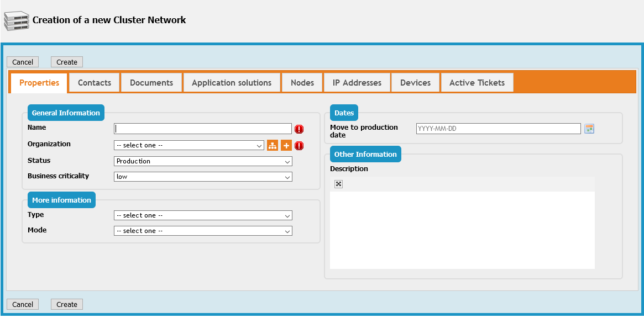
Task: Expand the Organization dropdown
Action: click(189, 145)
